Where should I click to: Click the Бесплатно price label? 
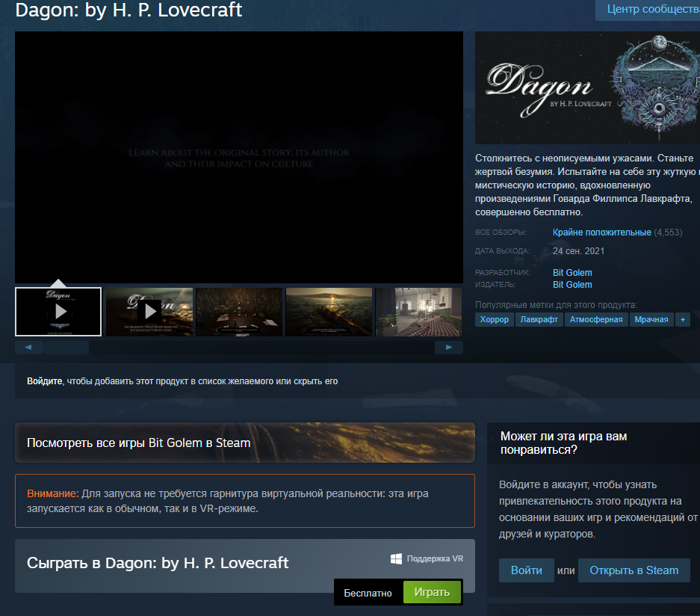coord(368,593)
